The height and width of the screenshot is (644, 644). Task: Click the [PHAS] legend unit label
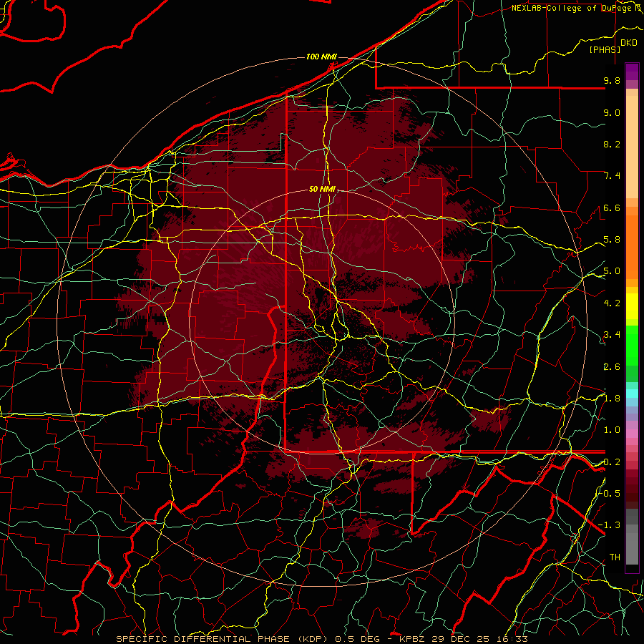pos(605,49)
